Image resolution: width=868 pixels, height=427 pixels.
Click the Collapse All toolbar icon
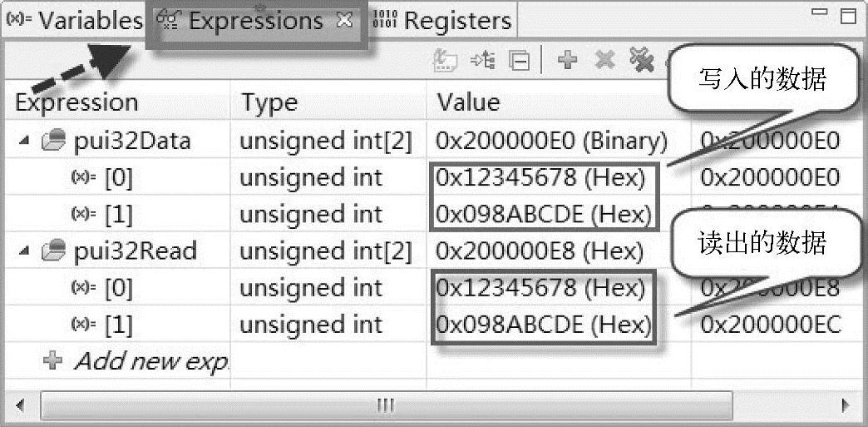520,61
